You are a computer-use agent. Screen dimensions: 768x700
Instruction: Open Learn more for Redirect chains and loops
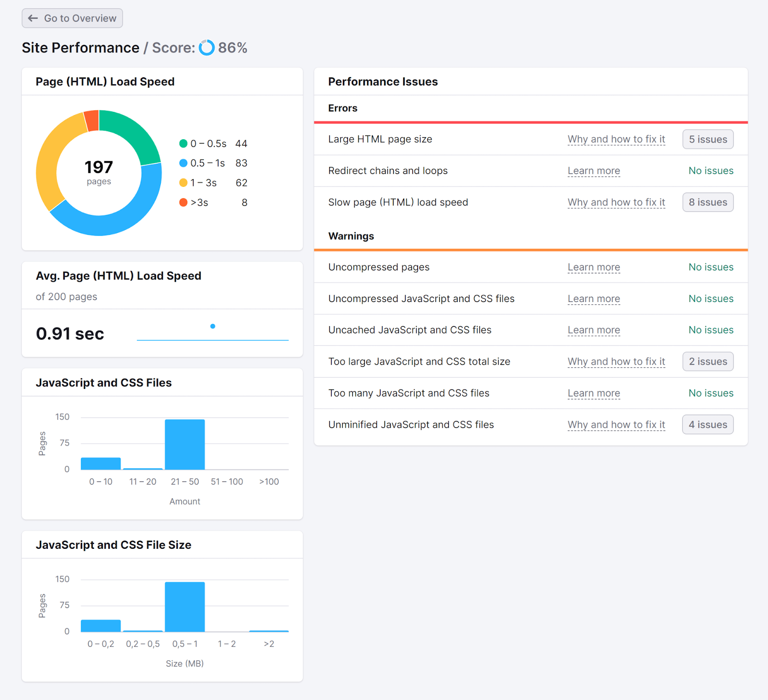pos(593,171)
